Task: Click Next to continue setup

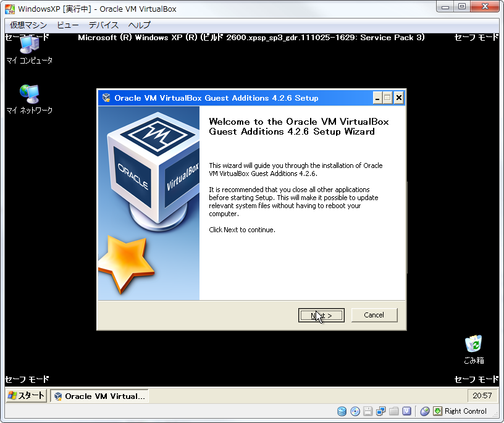Action: click(321, 315)
